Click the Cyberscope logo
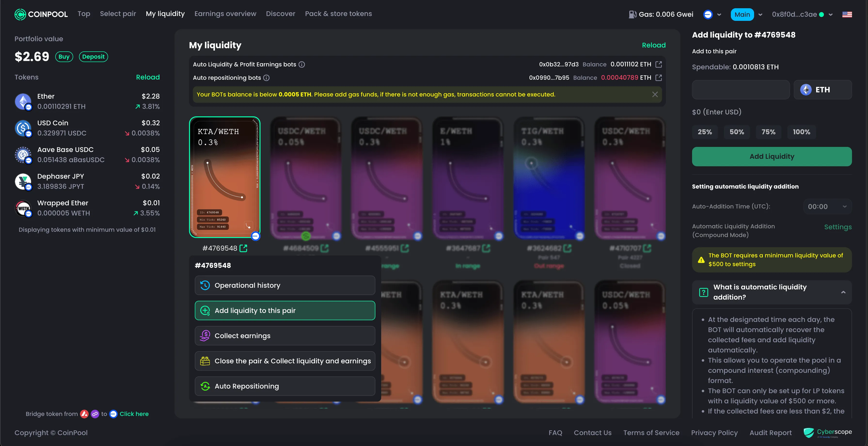This screenshot has height=446, width=868. pyautogui.click(x=827, y=432)
